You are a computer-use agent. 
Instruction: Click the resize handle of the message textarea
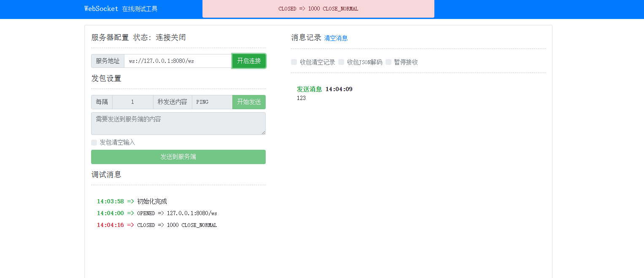click(263, 132)
